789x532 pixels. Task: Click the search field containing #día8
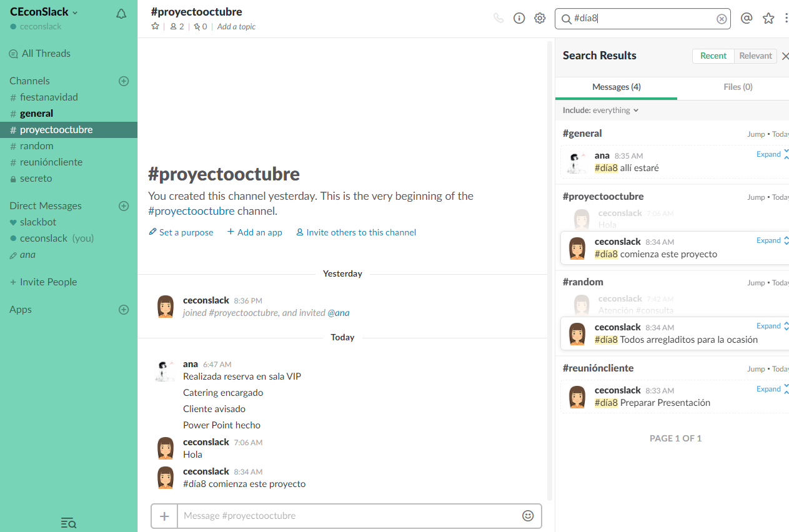coord(643,19)
